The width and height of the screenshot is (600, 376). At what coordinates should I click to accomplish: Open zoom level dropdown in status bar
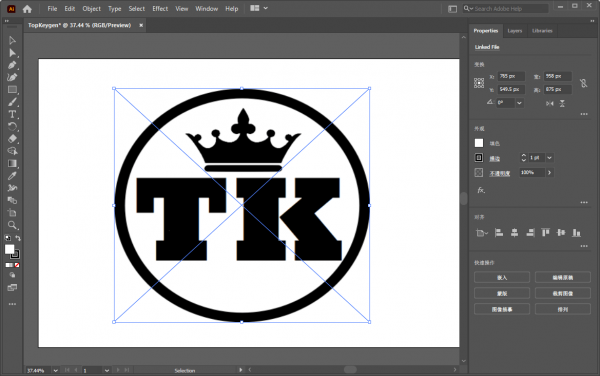[55, 370]
